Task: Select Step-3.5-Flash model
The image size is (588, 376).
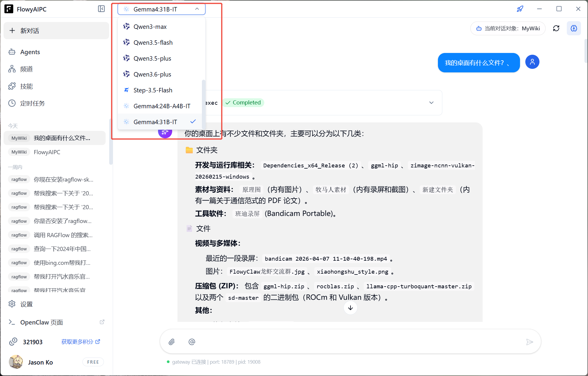Action: (x=160, y=90)
